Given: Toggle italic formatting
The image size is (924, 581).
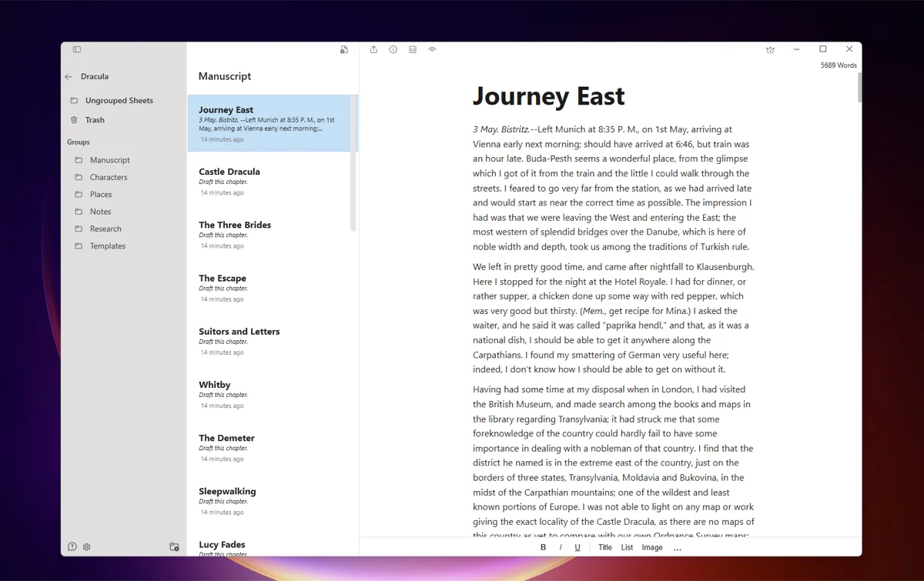Looking at the screenshot, I should pyautogui.click(x=560, y=547).
